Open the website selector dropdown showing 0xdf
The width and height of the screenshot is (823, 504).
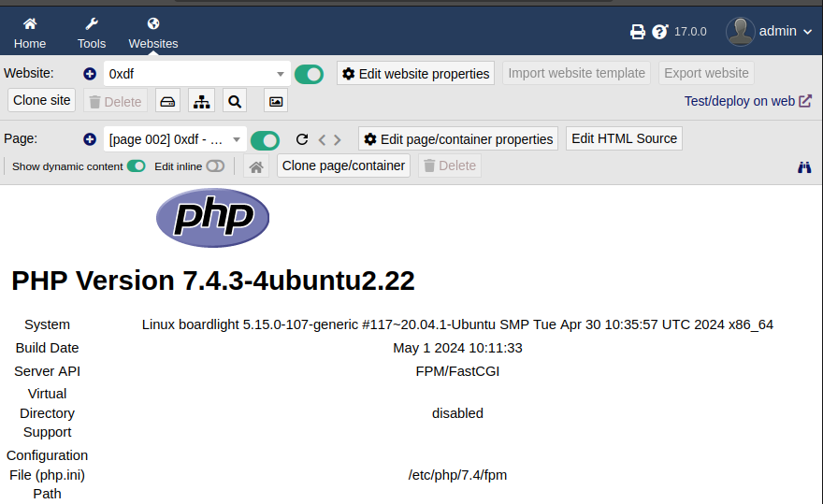point(196,74)
